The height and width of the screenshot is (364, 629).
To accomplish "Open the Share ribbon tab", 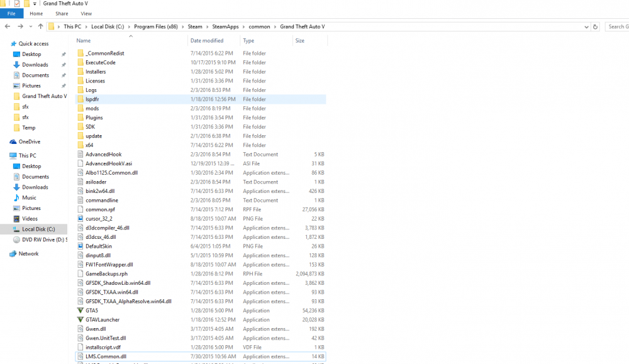I will (62, 14).
